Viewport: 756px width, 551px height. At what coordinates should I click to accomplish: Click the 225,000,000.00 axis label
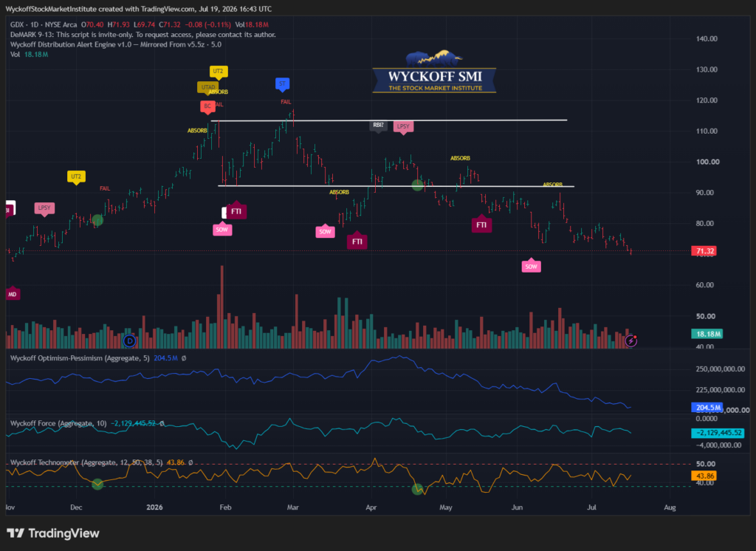pyautogui.click(x=721, y=389)
